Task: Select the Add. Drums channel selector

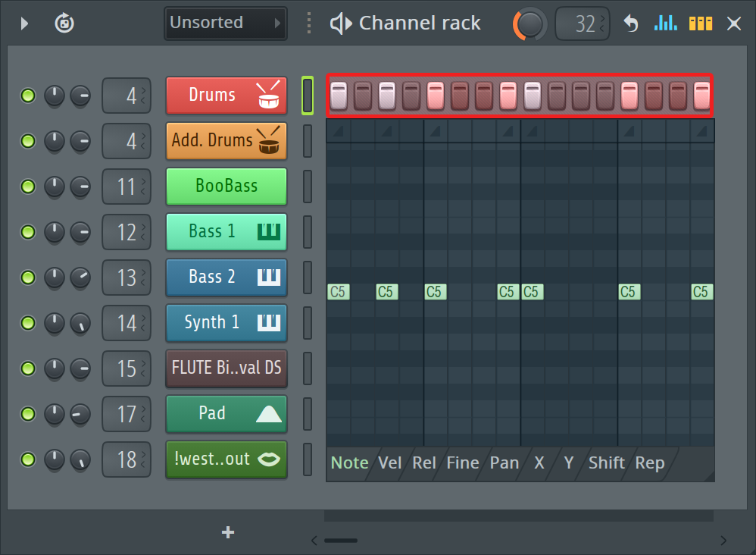Action: tap(307, 141)
